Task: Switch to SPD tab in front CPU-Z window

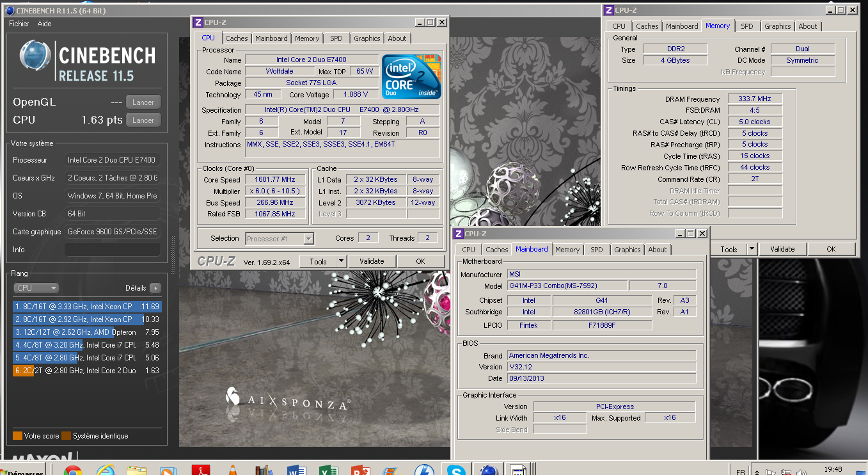Action: (336, 38)
